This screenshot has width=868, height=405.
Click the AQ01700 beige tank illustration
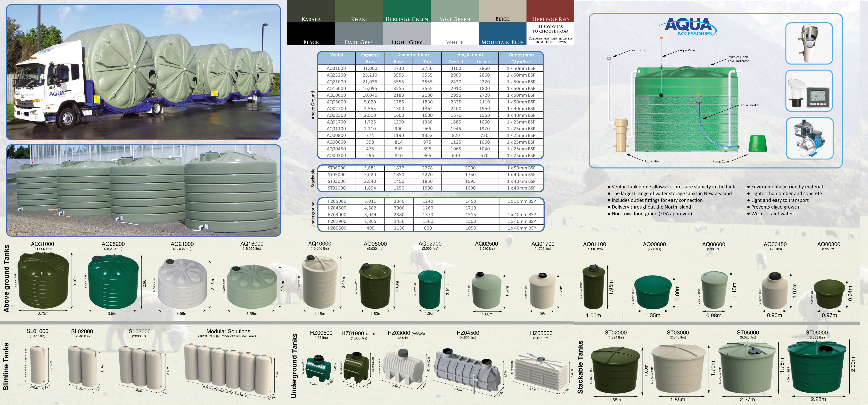542,291
